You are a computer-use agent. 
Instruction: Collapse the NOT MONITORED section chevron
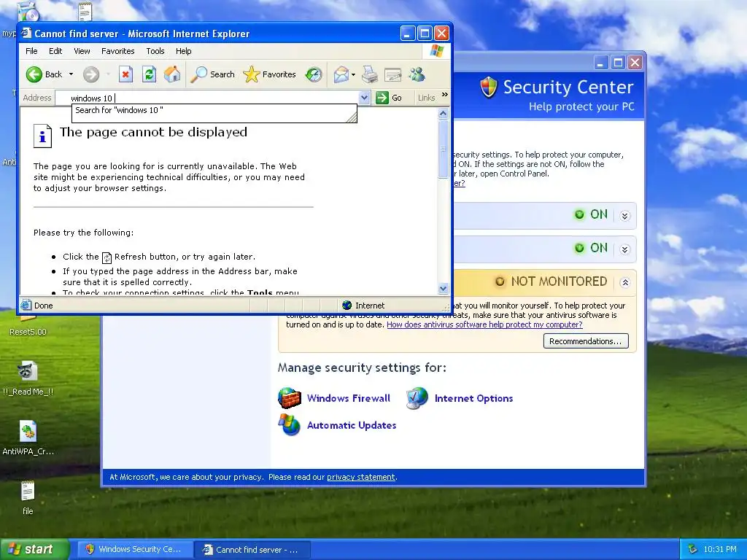(625, 282)
